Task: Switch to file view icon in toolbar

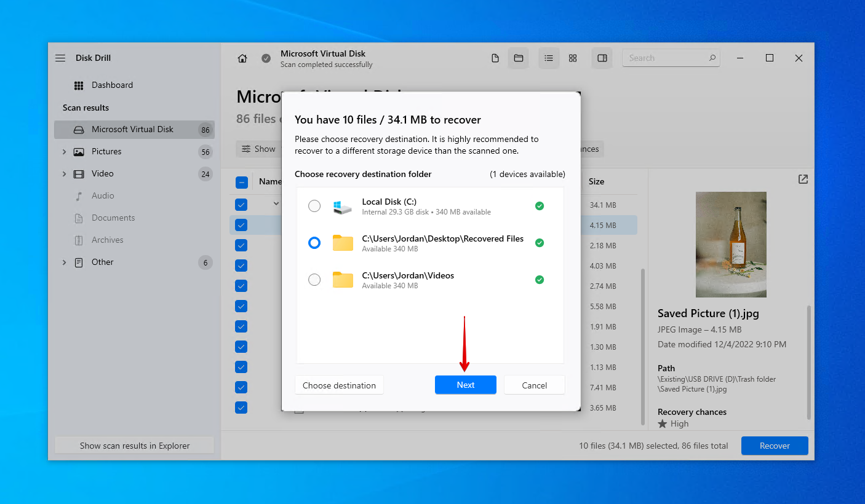Action: tap(495, 58)
